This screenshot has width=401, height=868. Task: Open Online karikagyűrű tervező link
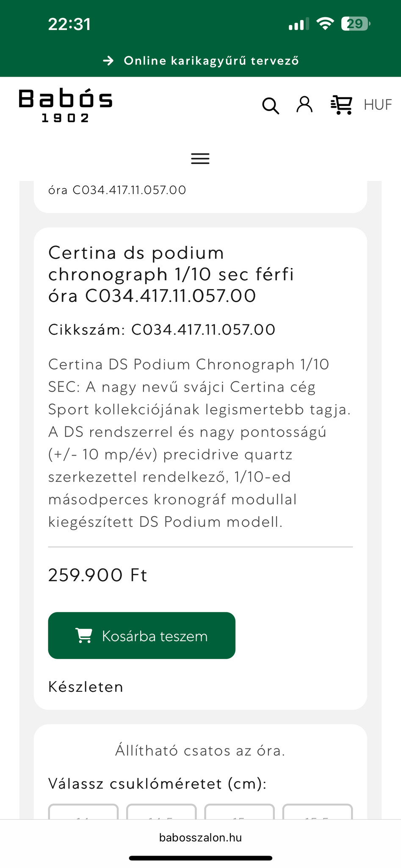coord(211,61)
